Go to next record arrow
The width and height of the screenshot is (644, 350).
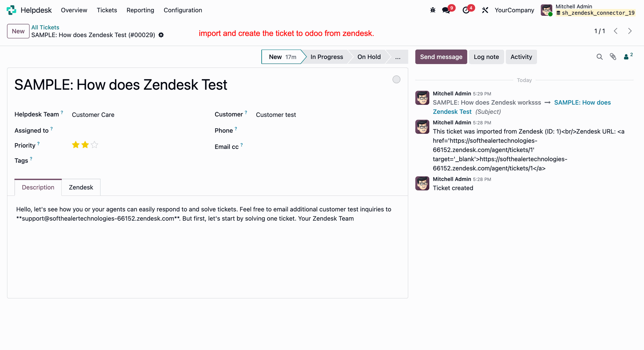630,31
